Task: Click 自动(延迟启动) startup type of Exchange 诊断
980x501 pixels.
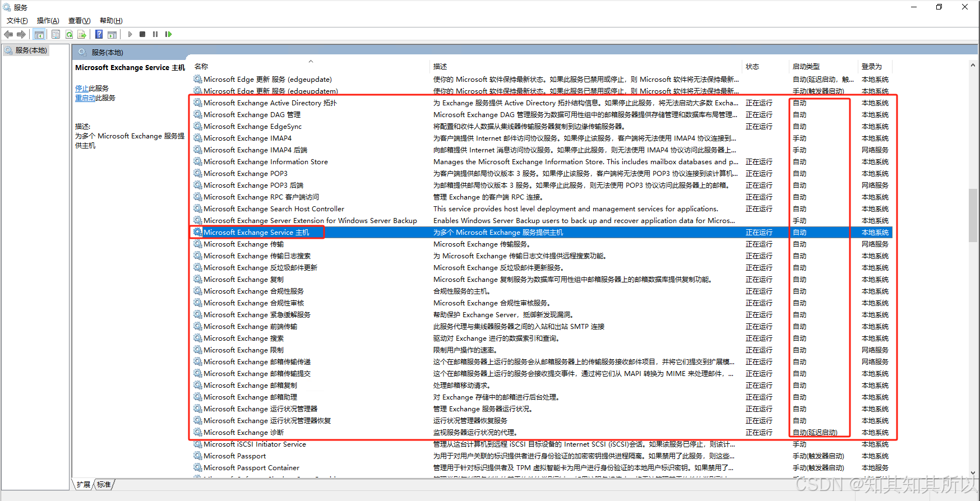Action: [815, 432]
